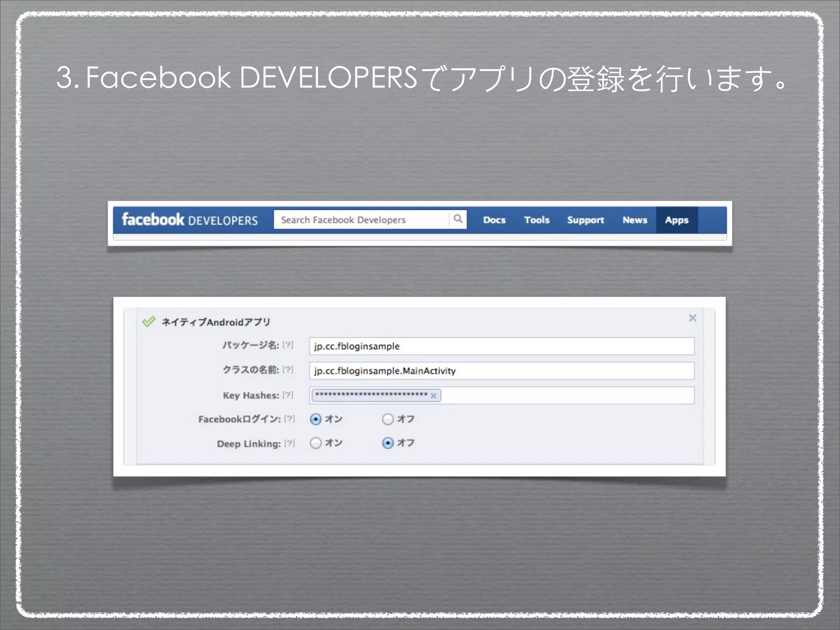Image resolution: width=840 pixels, height=630 pixels.
Task: Click the Deep Linking: label
Action: tap(249, 444)
